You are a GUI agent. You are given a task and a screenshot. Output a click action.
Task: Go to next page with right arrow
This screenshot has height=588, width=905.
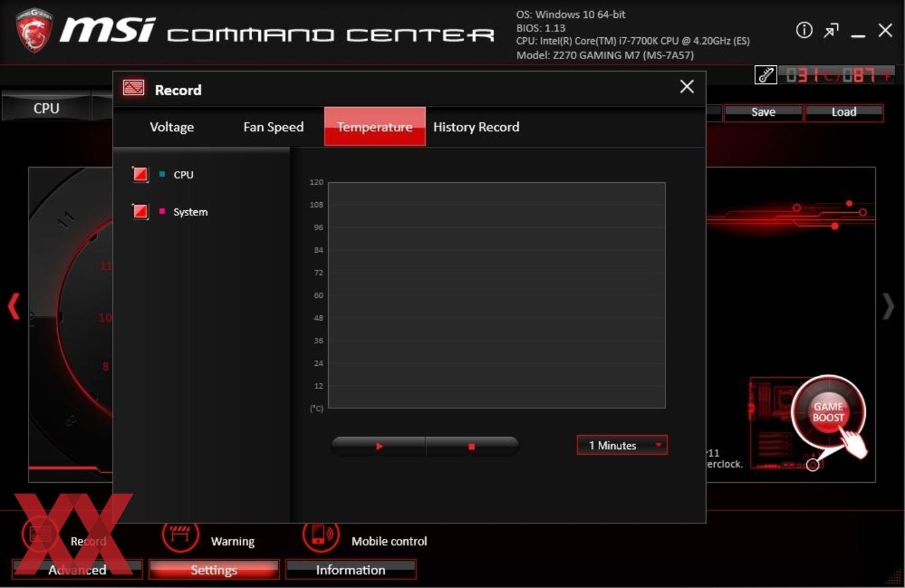point(888,307)
